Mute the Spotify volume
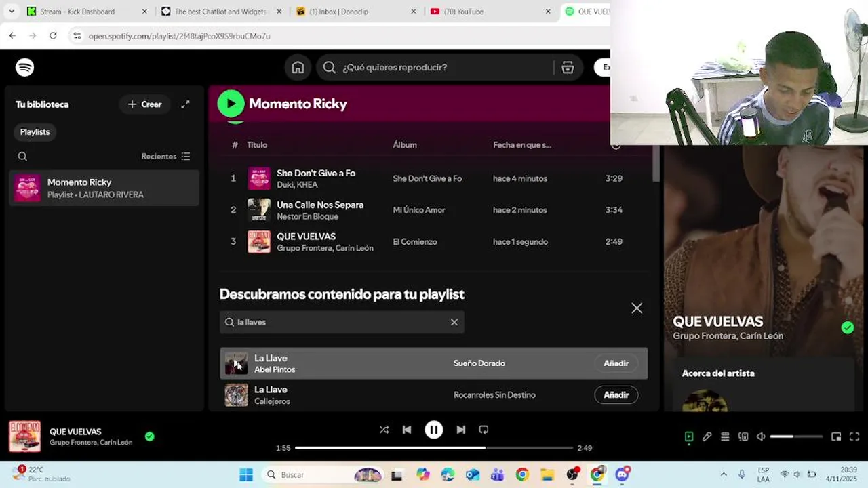This screenshot has width=868, height=488. point(761,436)
